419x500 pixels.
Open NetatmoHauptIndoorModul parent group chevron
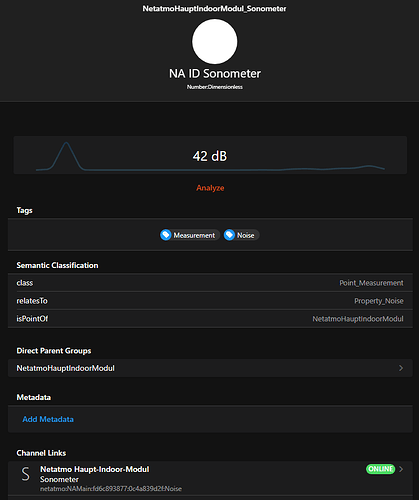(x=401, y=368)
